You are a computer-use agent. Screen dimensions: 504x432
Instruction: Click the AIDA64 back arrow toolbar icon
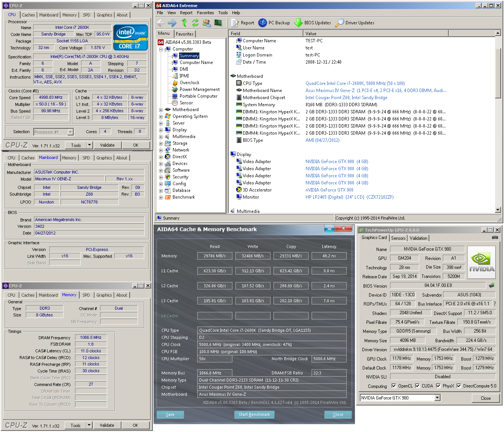tap(161, 23)
